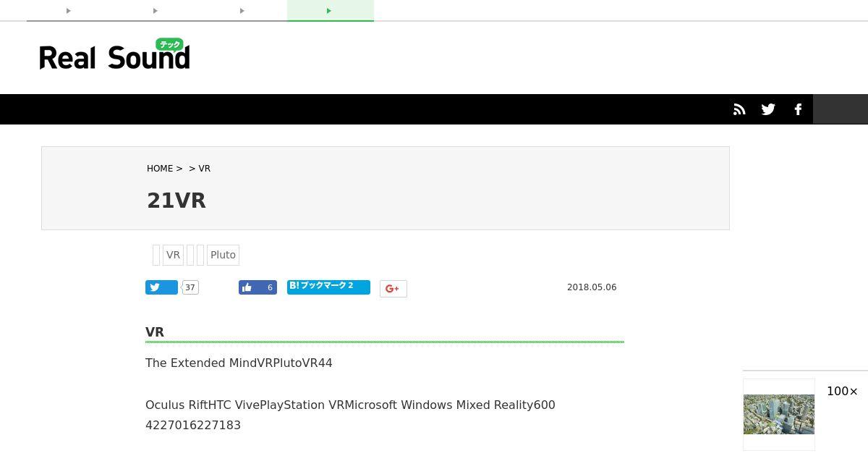Open the city skyline ad thumbnail
The image size is (868, 456).
point(779,414)
